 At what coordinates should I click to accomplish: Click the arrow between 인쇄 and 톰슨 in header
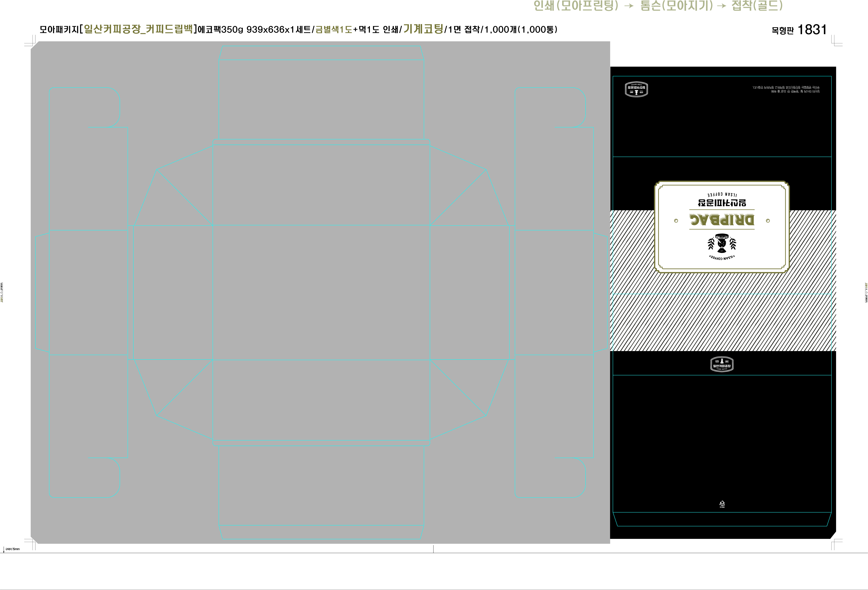pos(629,6)
